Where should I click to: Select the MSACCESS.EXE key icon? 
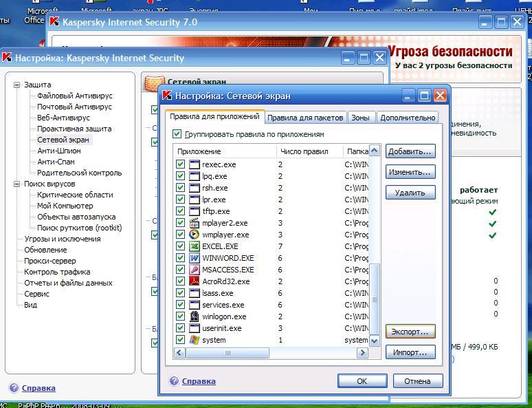click(195, 270)
